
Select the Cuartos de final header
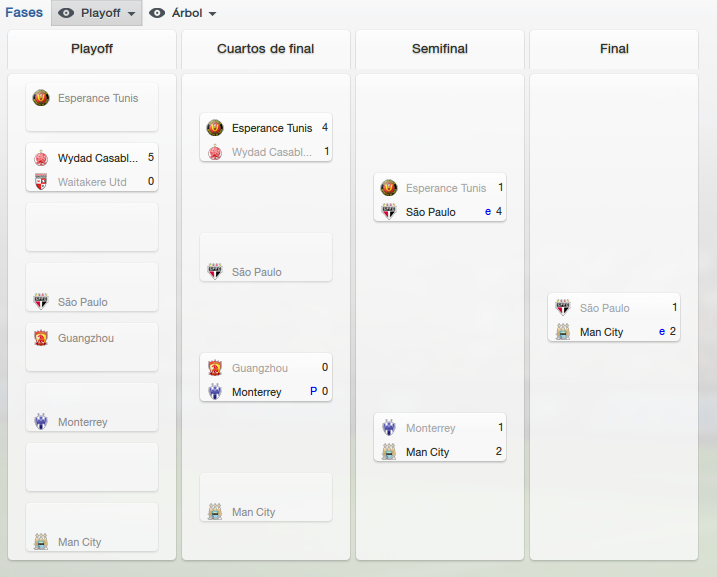point(266,49)
